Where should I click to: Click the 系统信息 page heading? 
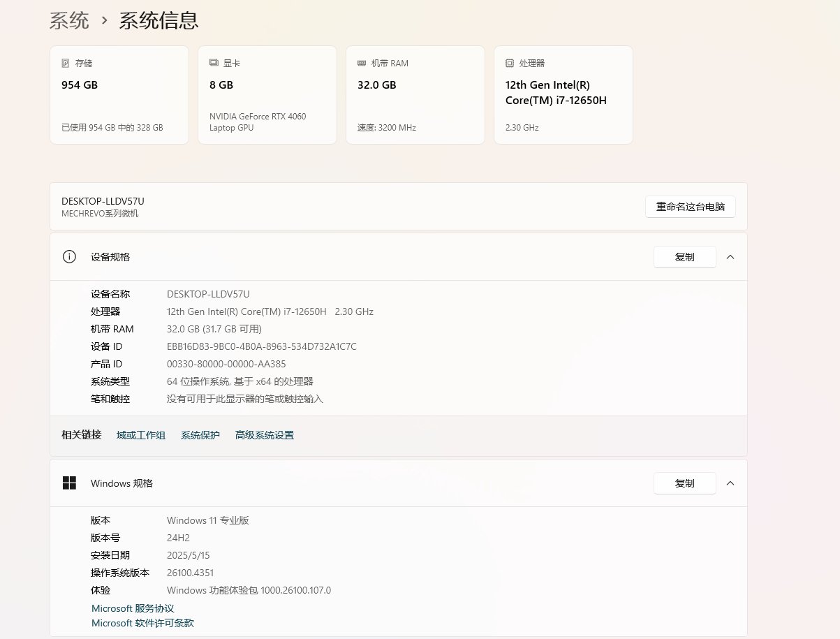159,20
